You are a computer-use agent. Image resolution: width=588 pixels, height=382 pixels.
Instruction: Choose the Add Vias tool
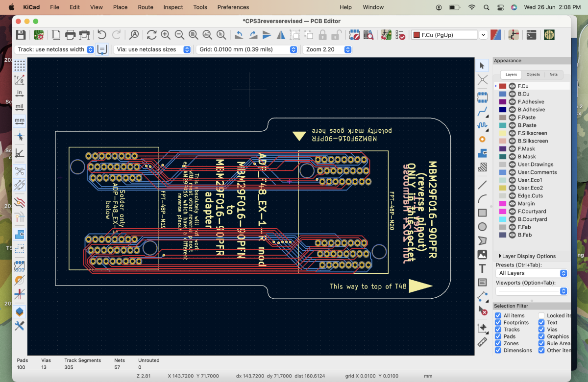click(x=482, y=140)
